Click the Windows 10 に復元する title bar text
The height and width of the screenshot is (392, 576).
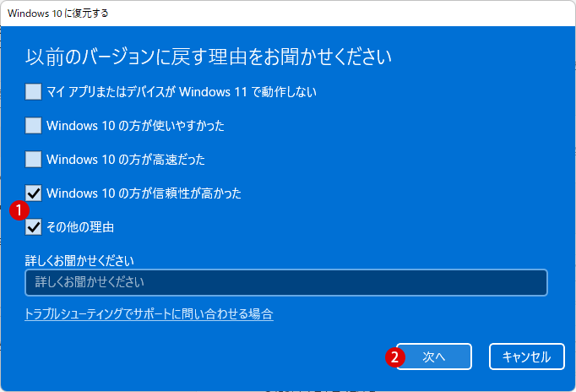tap(58, 14)
